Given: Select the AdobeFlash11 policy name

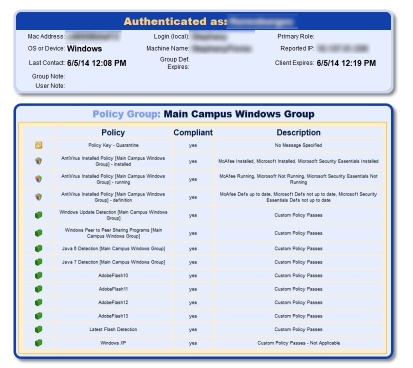Looking at the screenshot, I should click(x=113, y=289).
